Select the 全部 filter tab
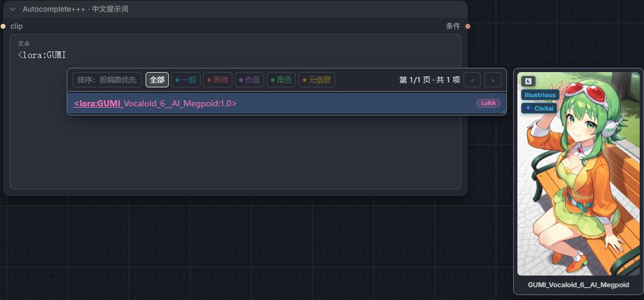The image size is (644, 300). point(157,79)
